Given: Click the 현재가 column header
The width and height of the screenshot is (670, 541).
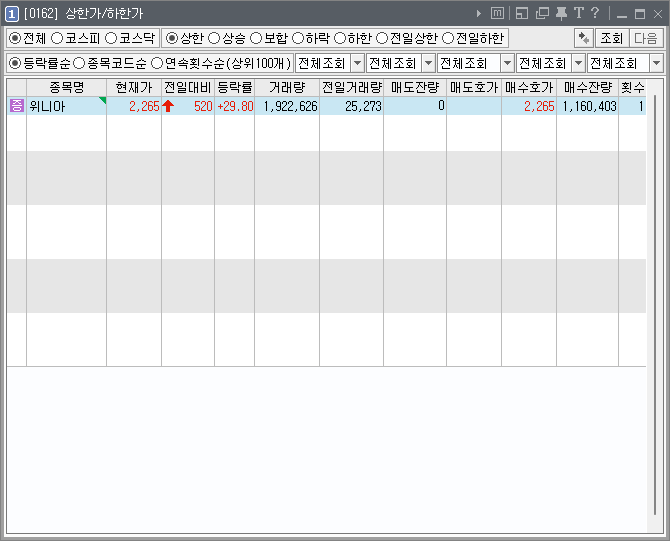Looking at the screenshot, I should click(x=134, y=88).
